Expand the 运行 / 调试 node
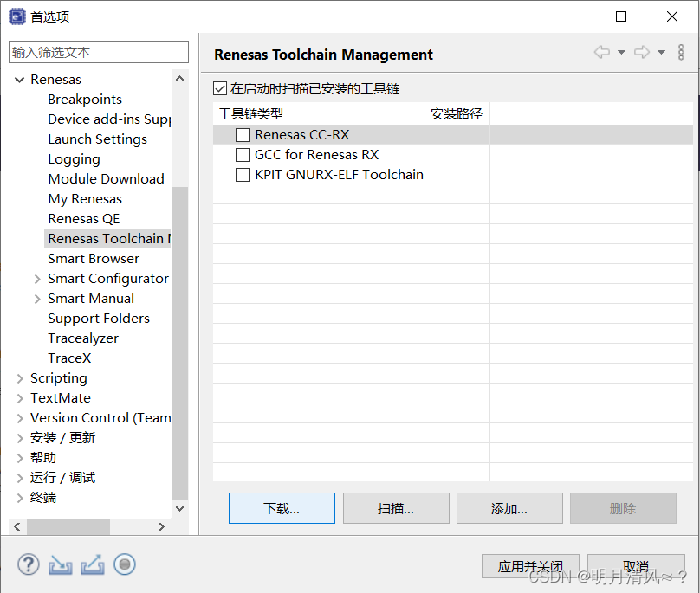This screenshot has width=700, height=593. click(x=20, y=478)
